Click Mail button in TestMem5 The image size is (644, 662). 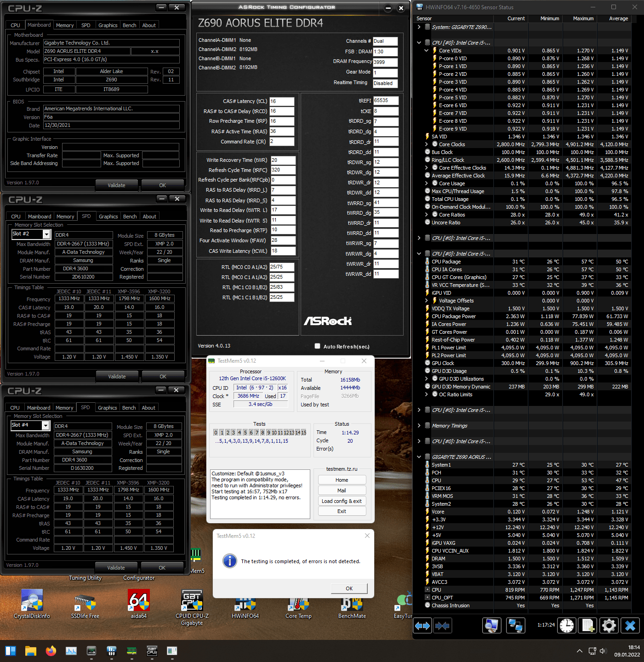pos(342,491)
